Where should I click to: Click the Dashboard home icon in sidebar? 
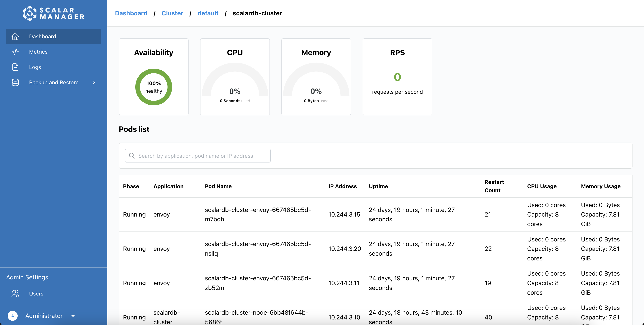coord(15,36)
